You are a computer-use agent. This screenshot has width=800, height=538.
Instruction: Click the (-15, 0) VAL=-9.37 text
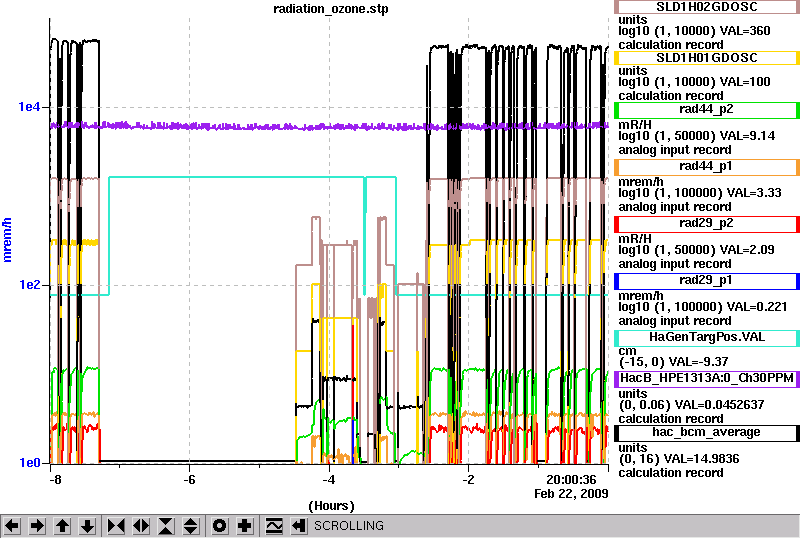(673, 362)
